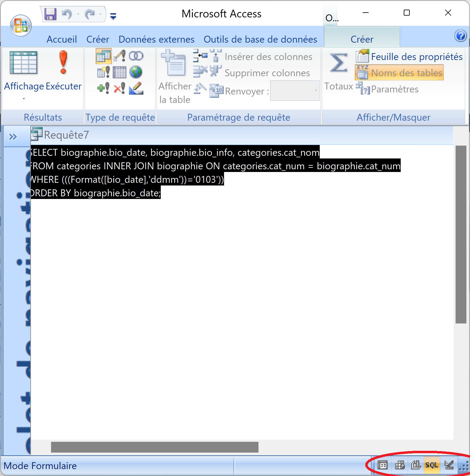Open the Paramètres dialog button
Screen dimensions: 470x476
coord(387,89)
